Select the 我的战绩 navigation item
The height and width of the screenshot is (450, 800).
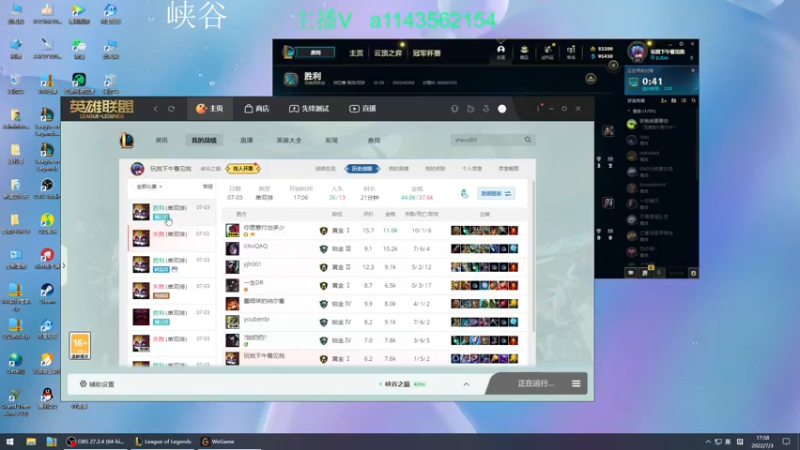(x=204, y=140)
